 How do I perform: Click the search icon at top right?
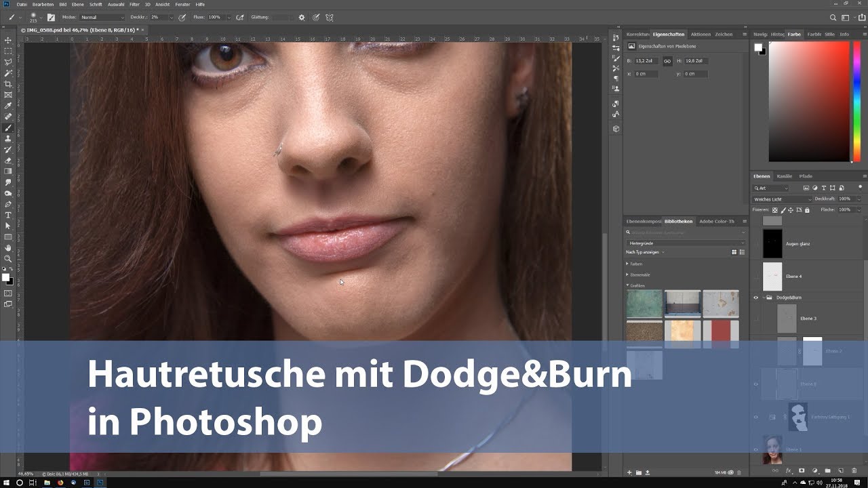point(833,18)
